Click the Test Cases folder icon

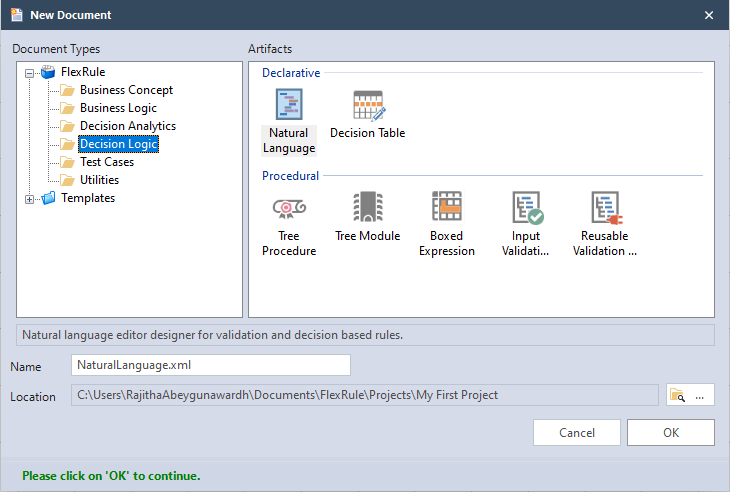68,162
